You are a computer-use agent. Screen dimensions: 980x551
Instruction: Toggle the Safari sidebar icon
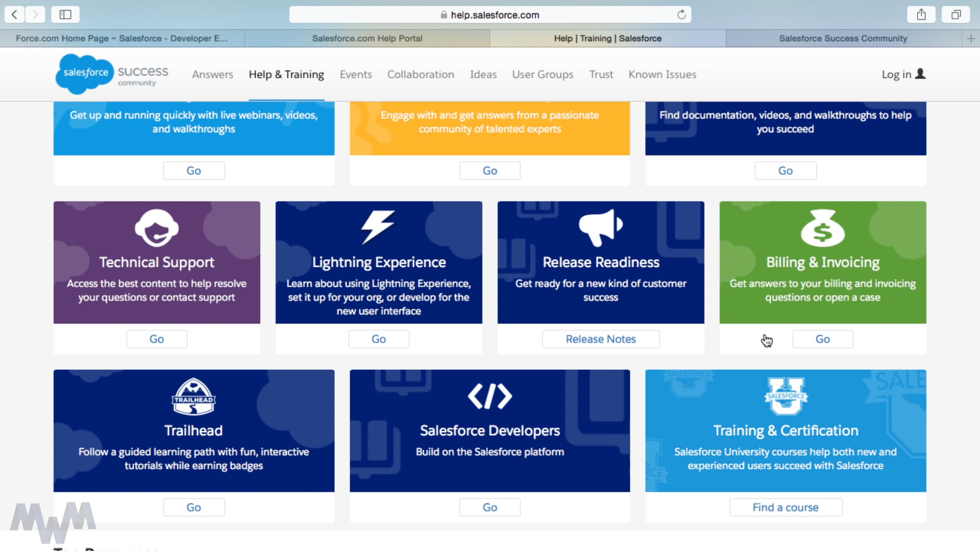(65, 14)
